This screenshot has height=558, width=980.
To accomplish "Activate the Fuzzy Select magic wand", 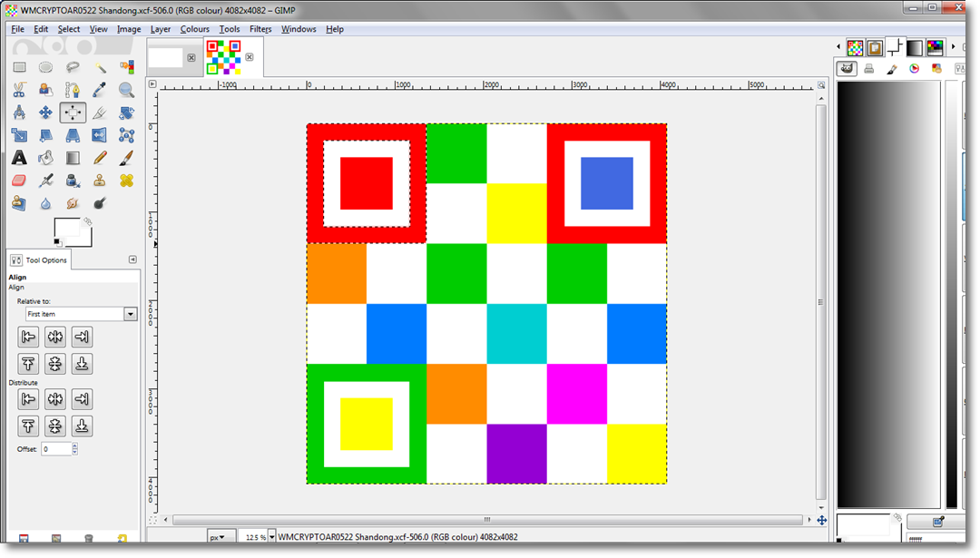I will pos(100,67).
